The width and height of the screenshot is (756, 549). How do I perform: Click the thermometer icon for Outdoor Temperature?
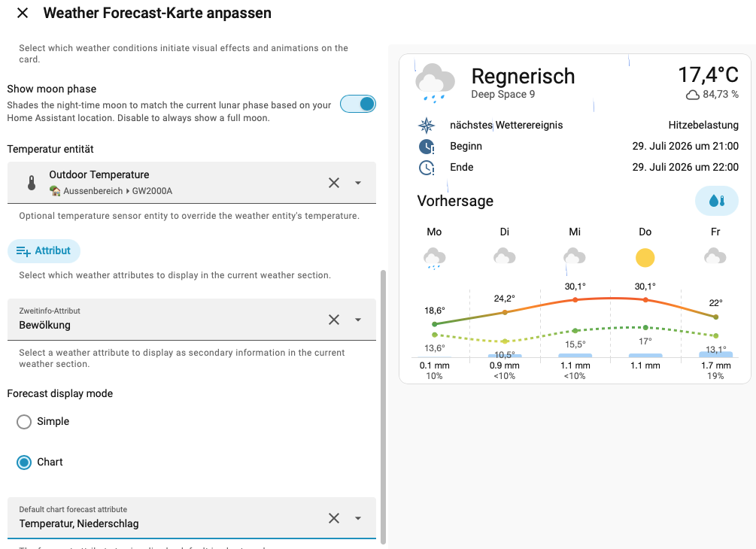pos(32,183)
